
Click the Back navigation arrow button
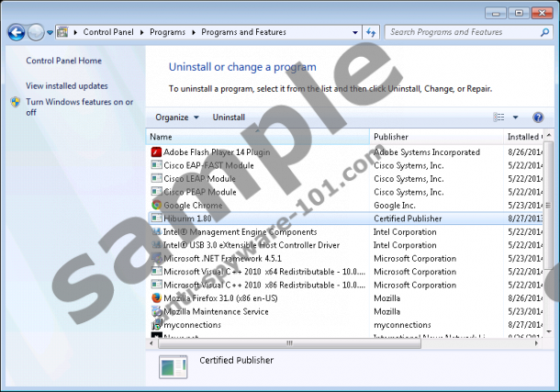click(16, 32)
